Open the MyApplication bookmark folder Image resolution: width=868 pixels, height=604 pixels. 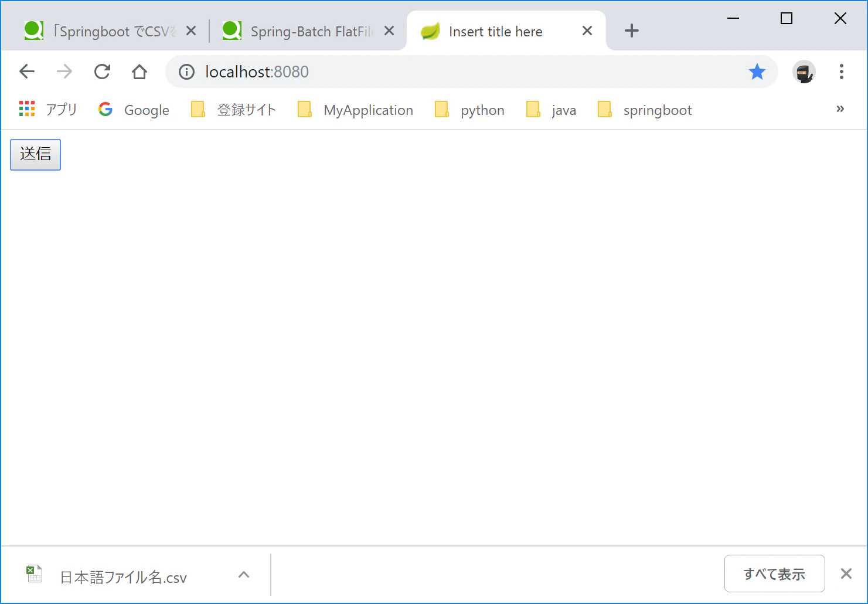click(x=356, y=110)
